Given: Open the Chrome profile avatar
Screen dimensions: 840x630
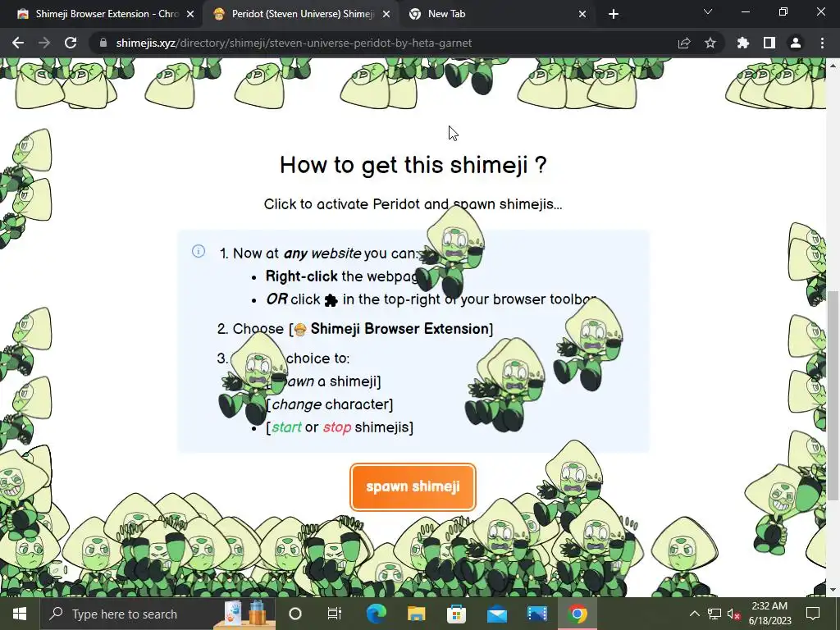Looking at the screenshot, I should tap(796, 43).
